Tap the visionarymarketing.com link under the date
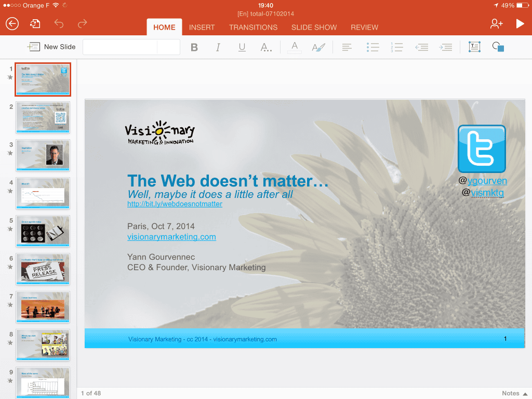The height and width of the screenshot is (399, 532). coord(171,237)
